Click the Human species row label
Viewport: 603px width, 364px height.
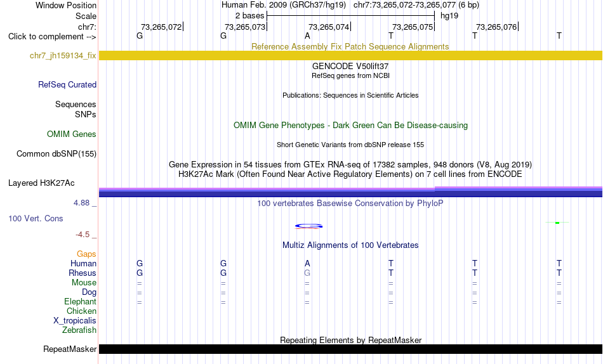pyautogui.click(x=83, y=264)
